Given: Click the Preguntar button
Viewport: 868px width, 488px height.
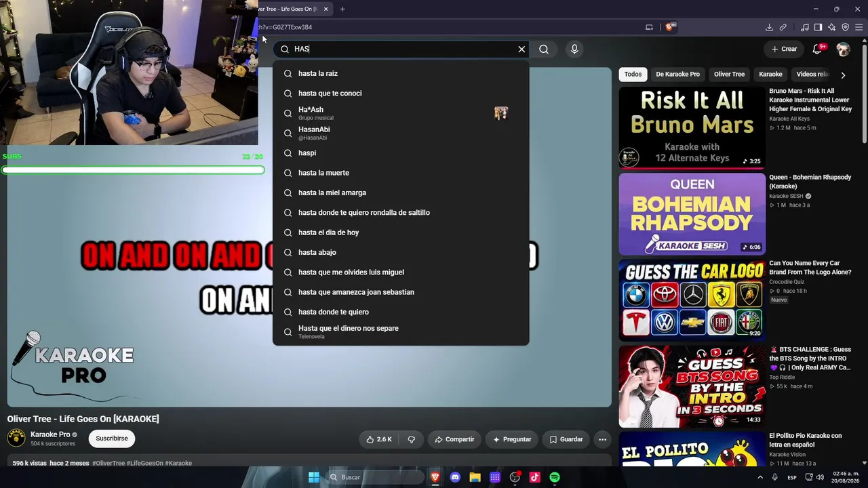Looking at the screenshot, I should (x=512, y=439).
